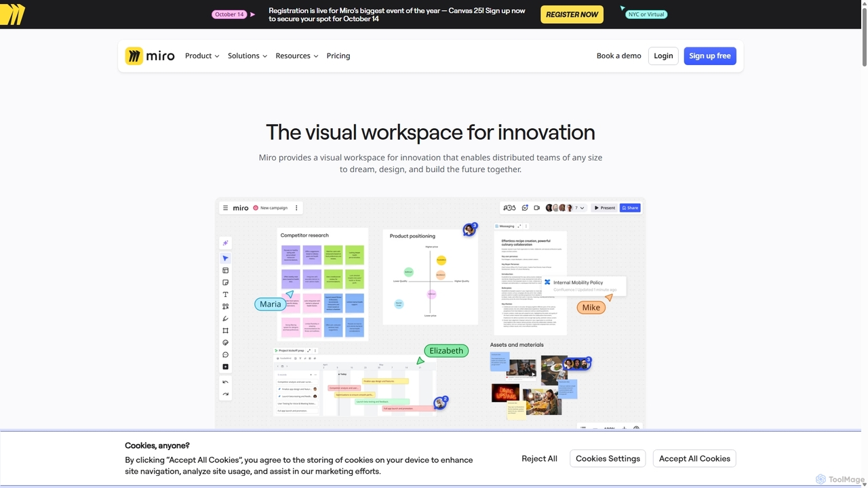Click the Competitor research heading

(x=304, y=235)
